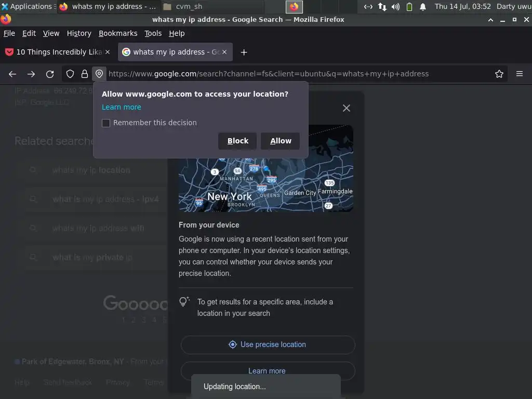The image size is (532, 399).
Task: Allow google.com to access location
Action: tap(280, 141)
